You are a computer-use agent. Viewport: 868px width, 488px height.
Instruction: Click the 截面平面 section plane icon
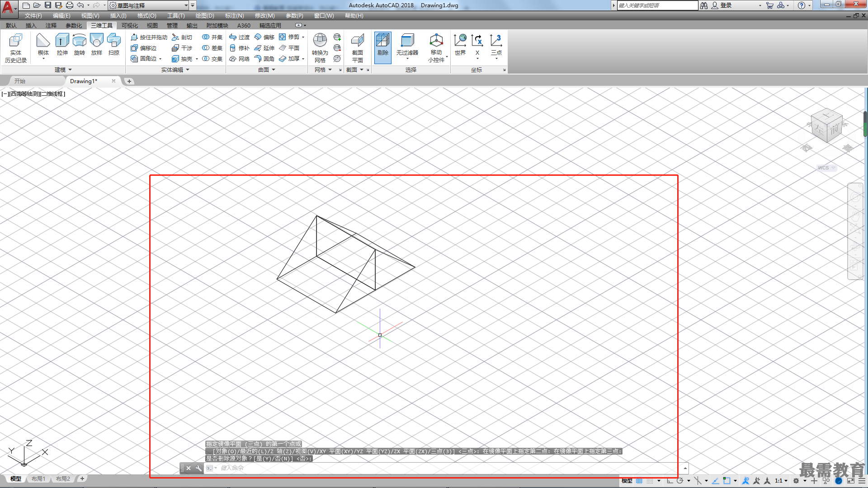coord(358,48)
